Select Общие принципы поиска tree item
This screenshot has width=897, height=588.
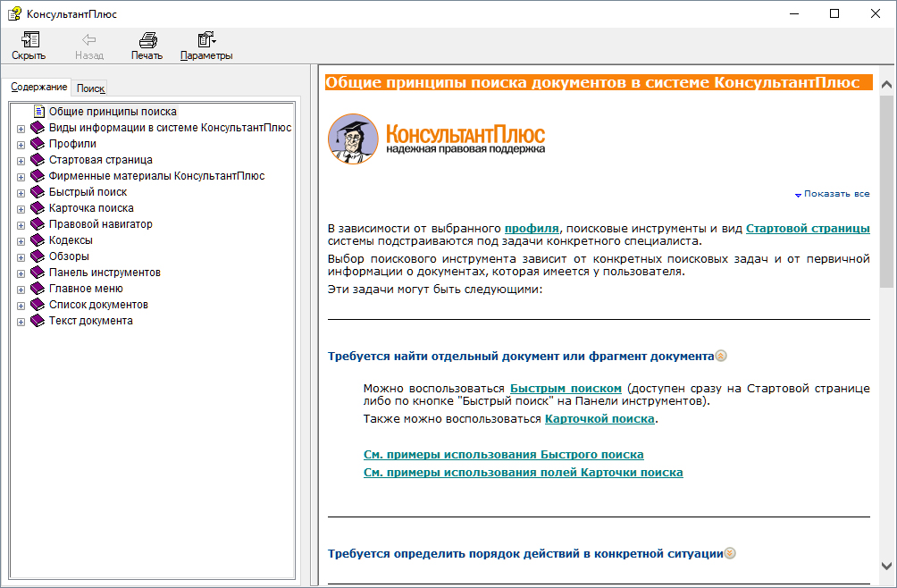(113, 112)
